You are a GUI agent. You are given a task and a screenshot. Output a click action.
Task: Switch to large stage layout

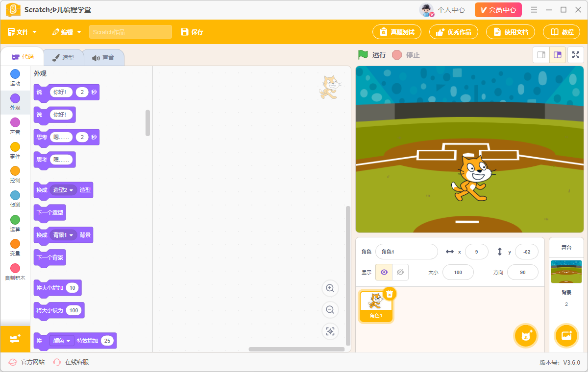(x=558, y=55)
